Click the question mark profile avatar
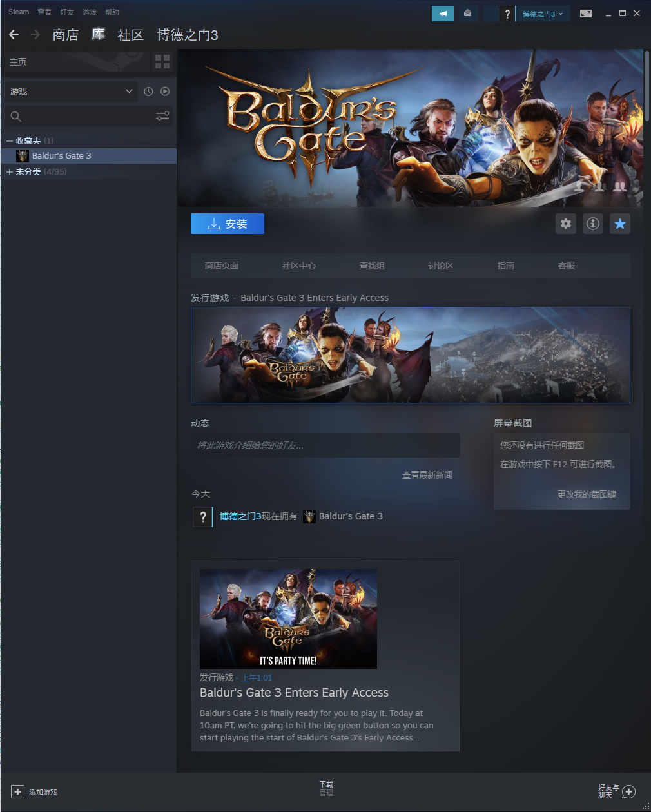Image resolution: width=651 pixels, height=812 pixels. click(x=507, y=14)
